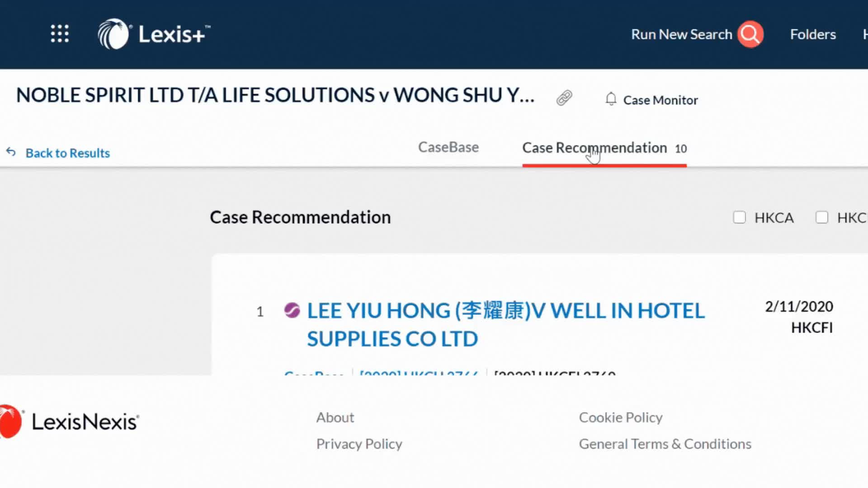868x488 pixels.
Task: Tick the HKCA checkbox
Action: coord(740,217)
